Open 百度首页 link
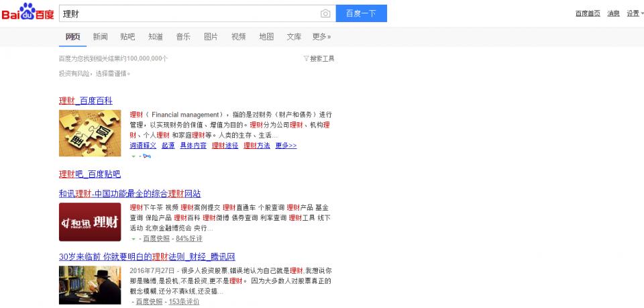Image resolution: width=644 pixels, height=308 pixels. coord(588,13)
